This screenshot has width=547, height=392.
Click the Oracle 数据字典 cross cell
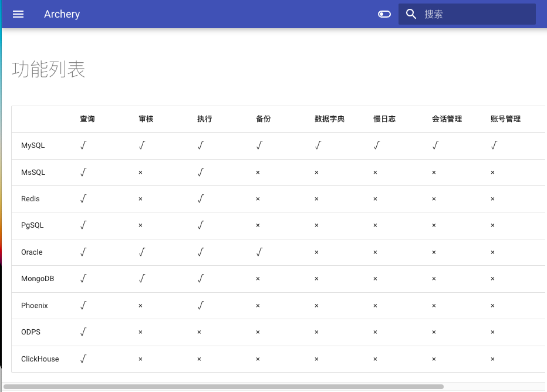(316, 252)
